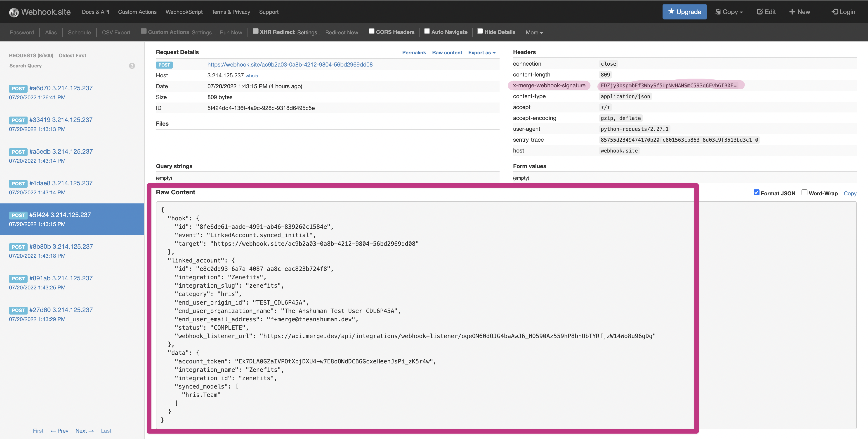Open the webhook.site request URL link

[x=290, y=64]
